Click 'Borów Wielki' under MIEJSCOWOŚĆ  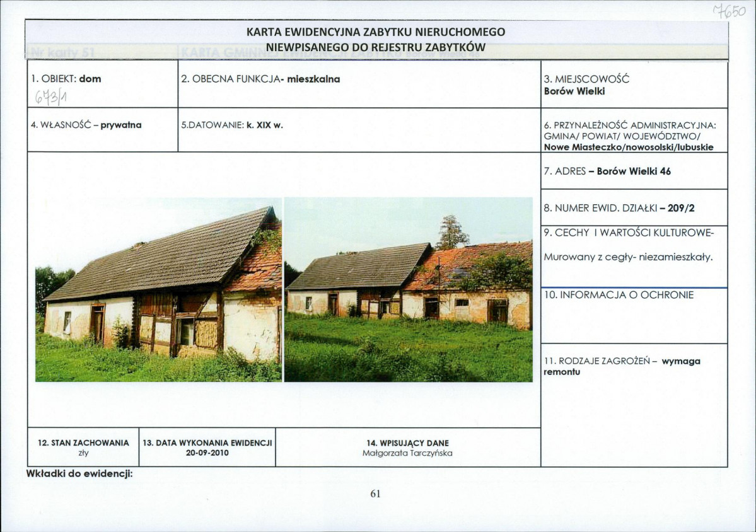574,91
